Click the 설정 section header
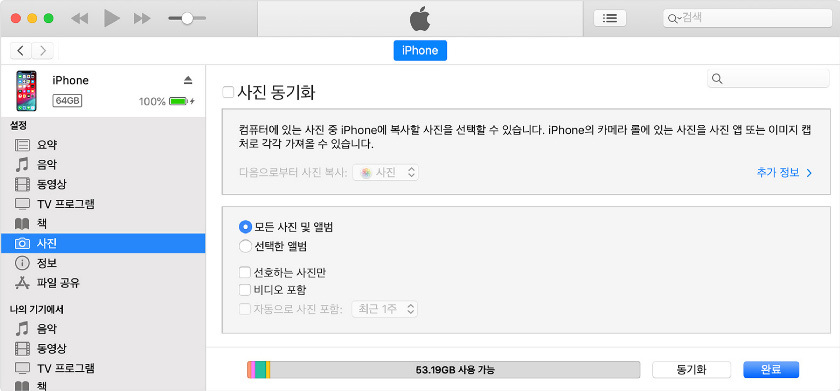The image size is (840, 391). click(18, 125)
